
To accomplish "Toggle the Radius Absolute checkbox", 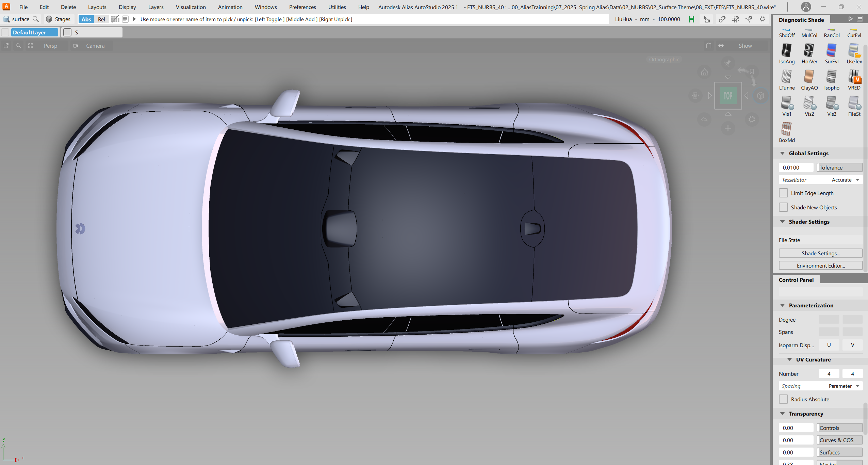I will [x=783, y=399].
